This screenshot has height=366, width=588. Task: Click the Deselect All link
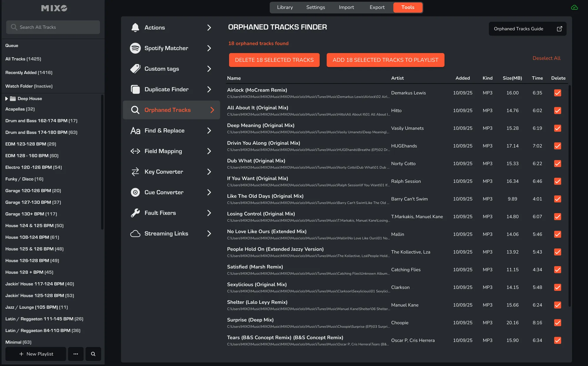click(546, 58)
